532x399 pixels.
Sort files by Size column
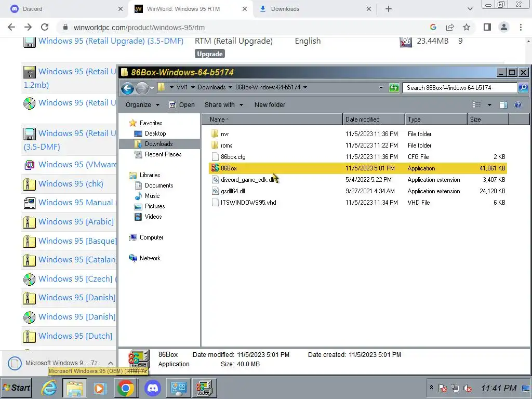click(488, 119)
